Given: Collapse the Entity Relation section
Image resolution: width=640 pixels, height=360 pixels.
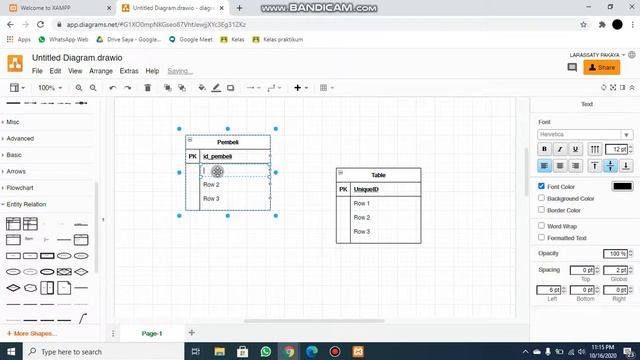Looking at the screenshot, I should point(26,204).
